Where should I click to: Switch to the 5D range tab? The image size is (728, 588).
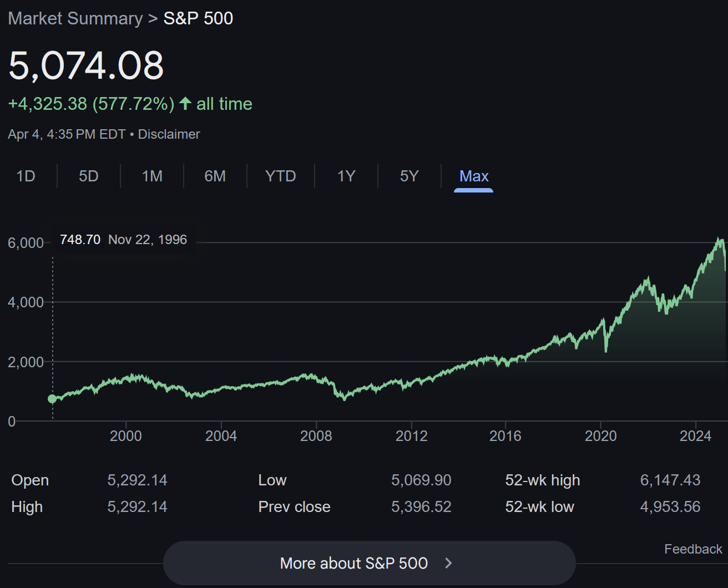point(89,176)
